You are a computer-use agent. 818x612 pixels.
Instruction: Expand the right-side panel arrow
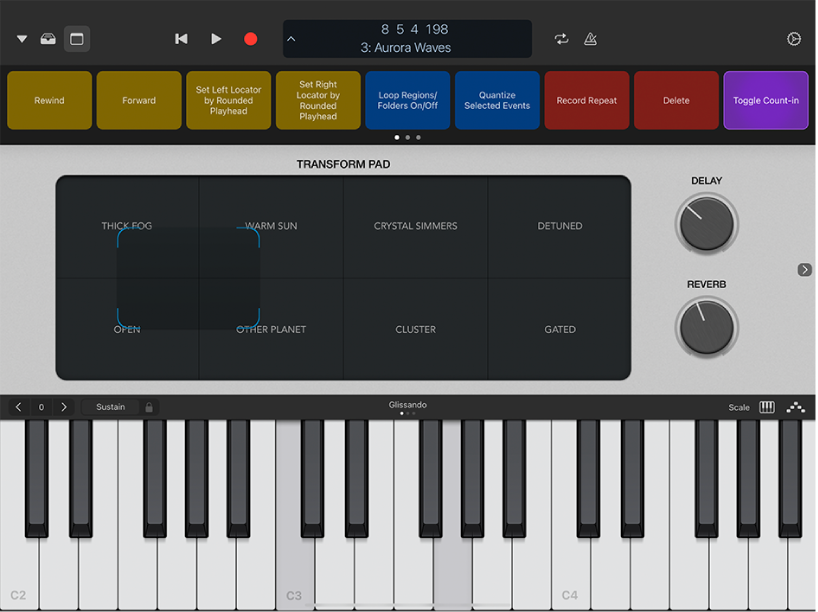803,269
